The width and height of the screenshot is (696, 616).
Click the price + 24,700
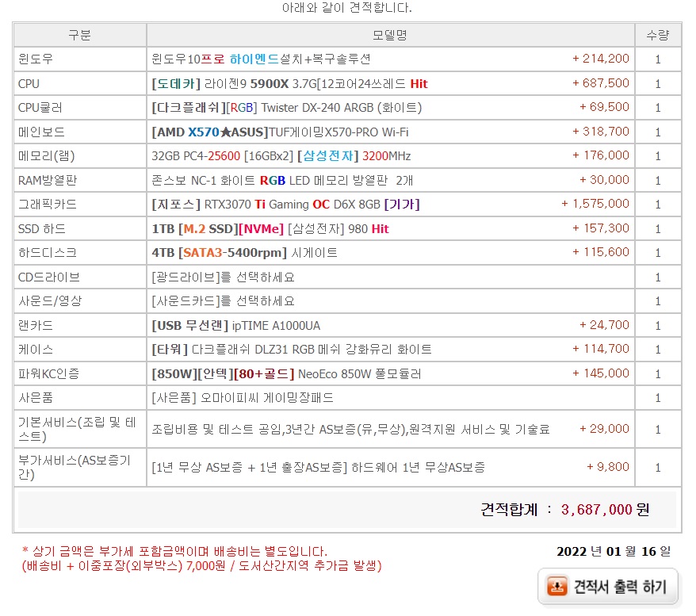tap(604, 325)
